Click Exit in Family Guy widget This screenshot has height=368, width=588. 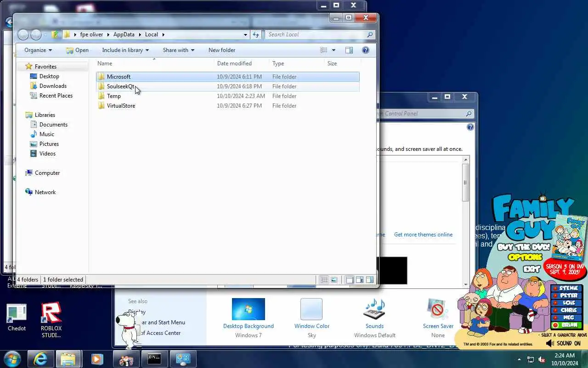tap(531, 269)
